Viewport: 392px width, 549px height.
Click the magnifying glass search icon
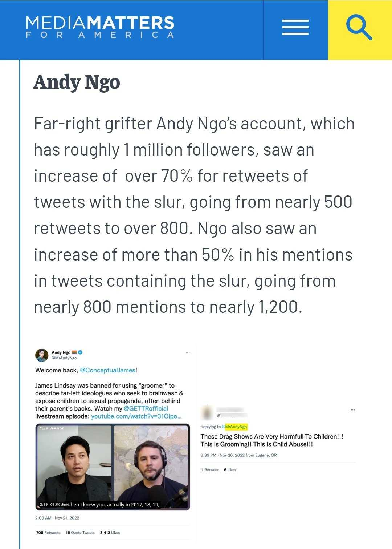(359, 28)
